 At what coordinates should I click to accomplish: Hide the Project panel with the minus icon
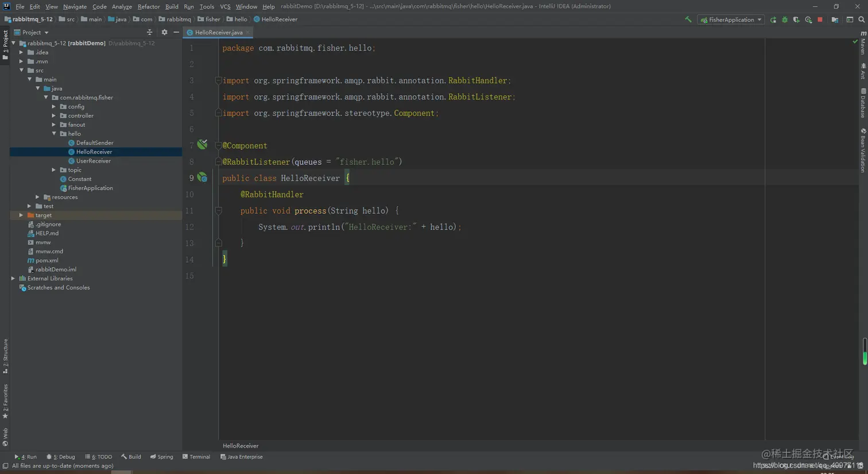[176, 32]
